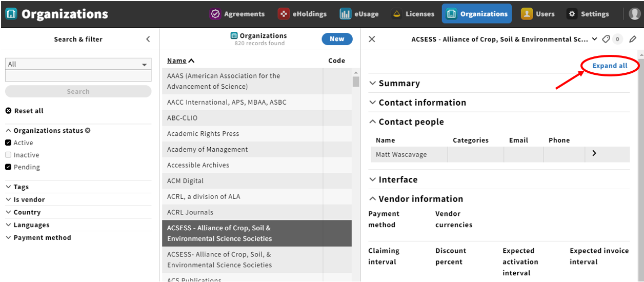
Task: Open the user profile avatar
Action: click(635, 14)
